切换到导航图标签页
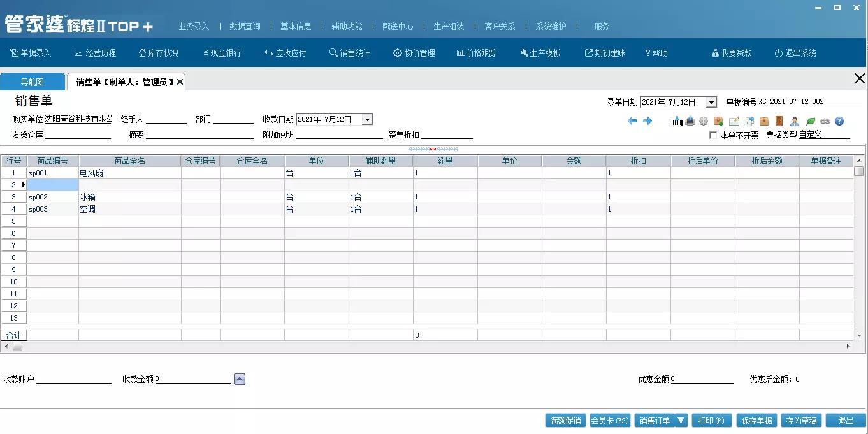The height and width of the screenshot is (434, 868). click(31, 82)
